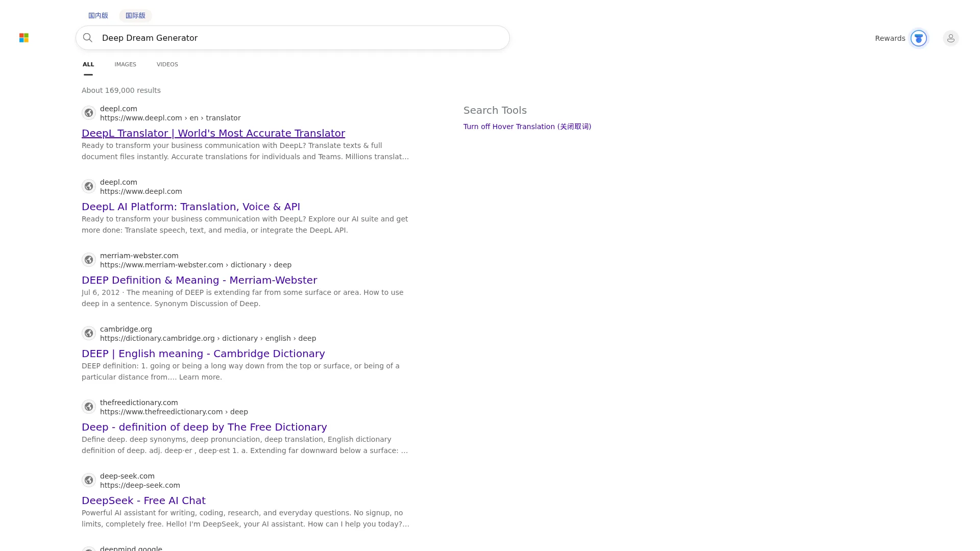Open Deep definition by The Free Dictionary
The image size is (980, 551).
(x=204, y=427)
